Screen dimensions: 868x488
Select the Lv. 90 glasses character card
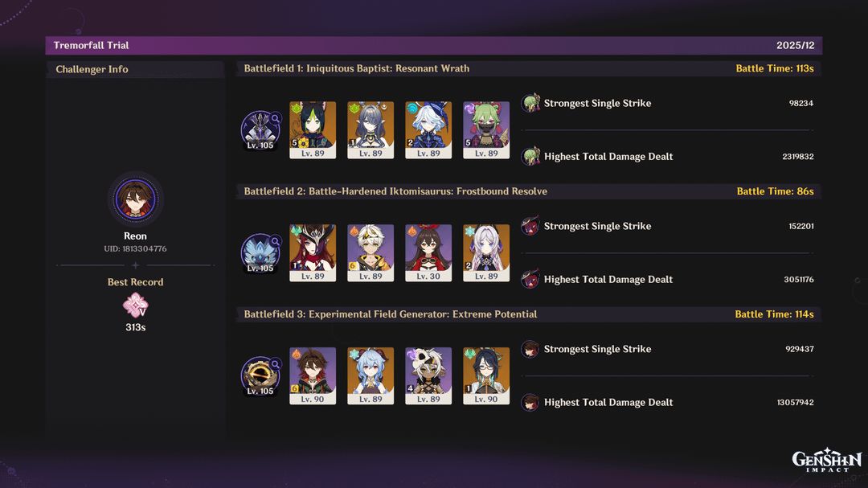(486, 376)
